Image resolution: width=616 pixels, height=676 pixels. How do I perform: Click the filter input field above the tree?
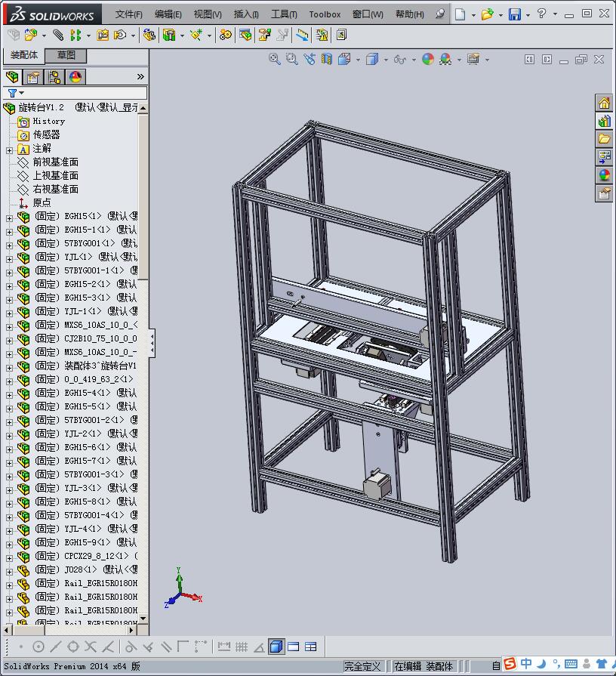click(75, 93)
